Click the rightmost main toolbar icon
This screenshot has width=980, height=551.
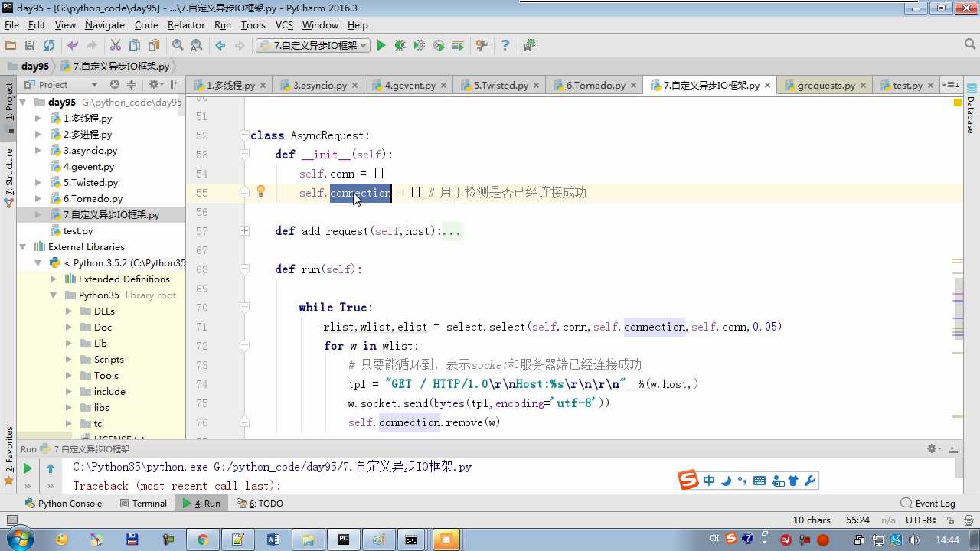529,46
